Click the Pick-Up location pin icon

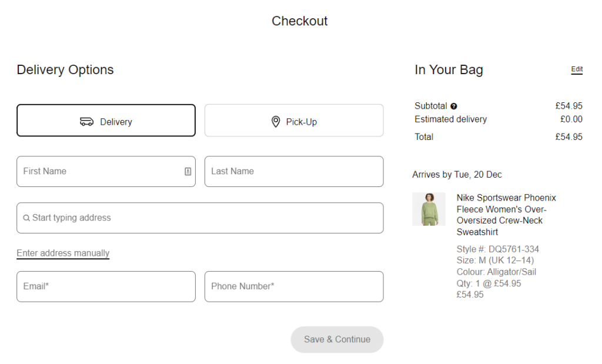pyautogui.click(x=275, y=121)
